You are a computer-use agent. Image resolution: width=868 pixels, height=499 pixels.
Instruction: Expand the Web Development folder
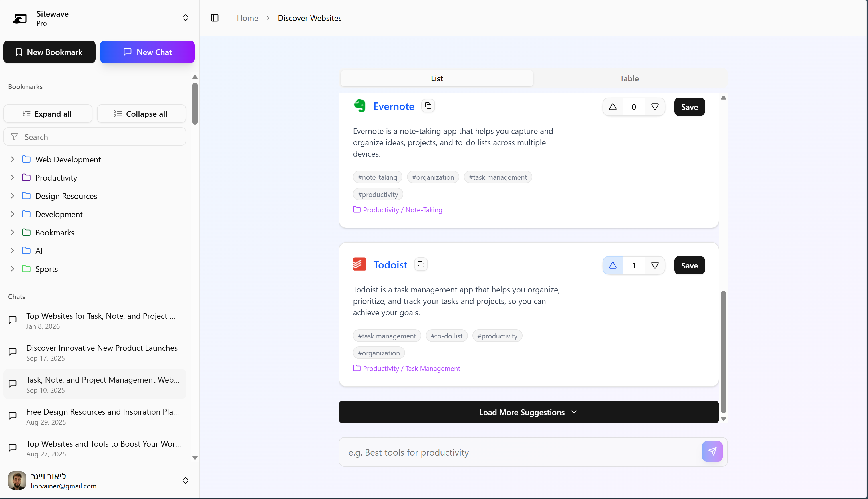13,159
